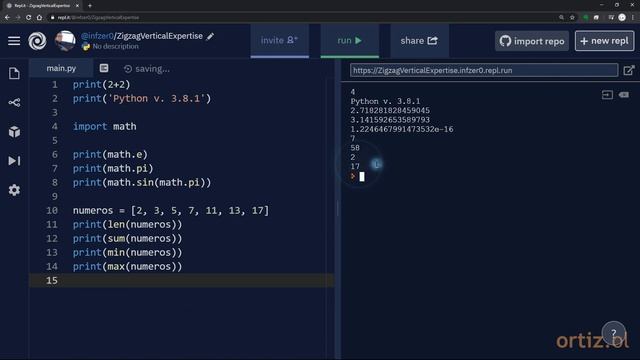This screenshot has width=640, height=360.
Task: Click the invite button
Action: [280, 40]
